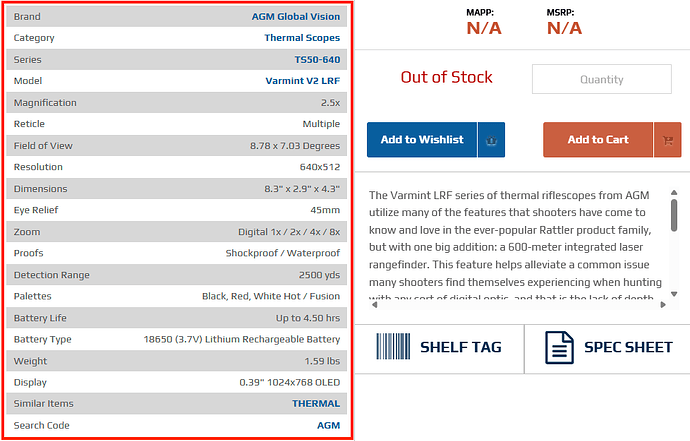Click the description vertical scrollbar thumb
This screenshot has height=441, width=690.
(x=674, y=216)
